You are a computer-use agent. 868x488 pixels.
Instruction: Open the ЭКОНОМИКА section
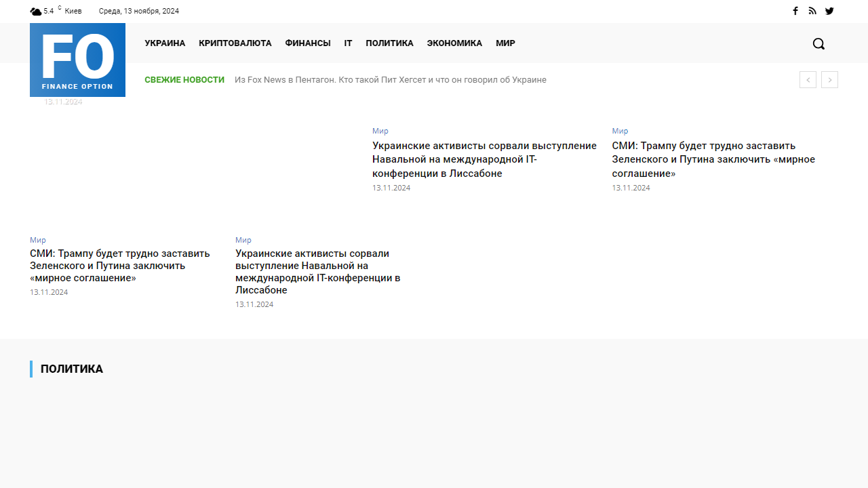pos(454,43)
